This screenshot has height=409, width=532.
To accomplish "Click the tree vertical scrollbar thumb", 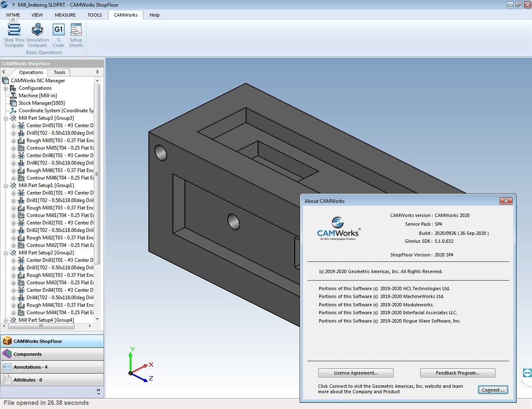I will tap(97, 174).
